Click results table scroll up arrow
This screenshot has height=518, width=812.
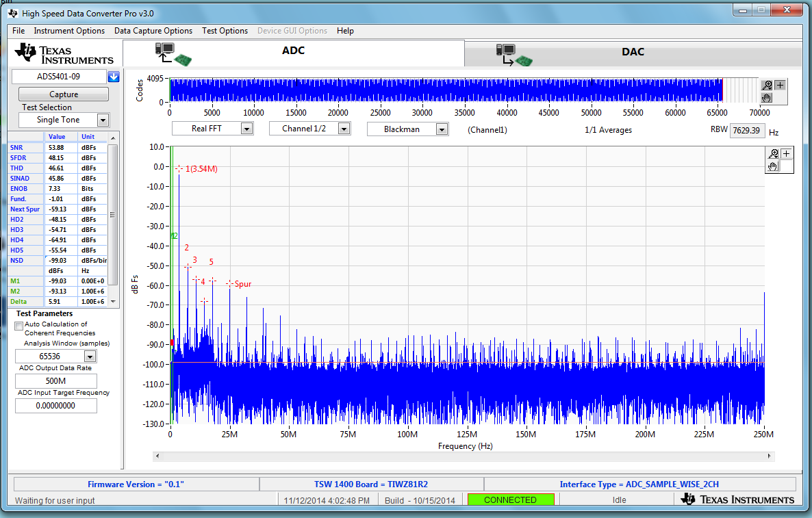tap(113, 137)
